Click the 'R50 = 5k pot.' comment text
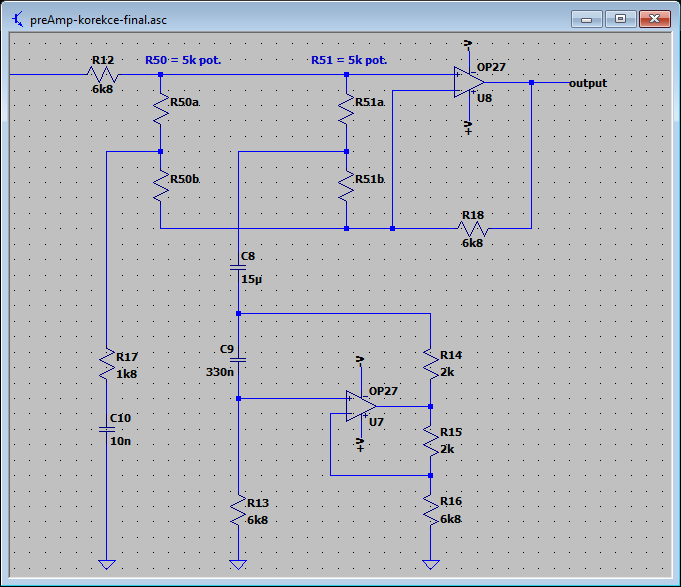681x587 pixels. click(183, 60)
